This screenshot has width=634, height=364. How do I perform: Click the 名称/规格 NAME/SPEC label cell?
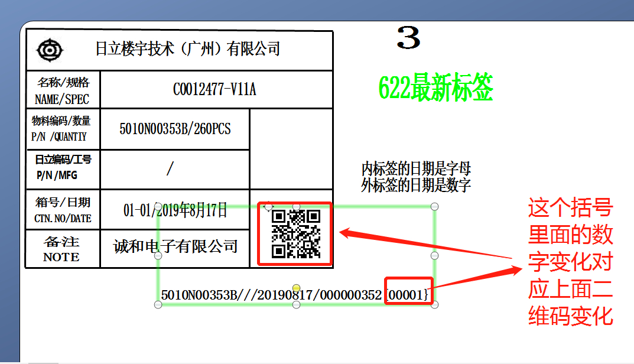(x=63, y=90)
